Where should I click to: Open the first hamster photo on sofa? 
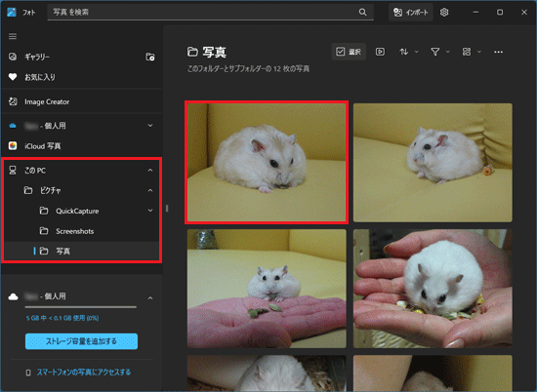pyautogui.click(x=267, y=163)
